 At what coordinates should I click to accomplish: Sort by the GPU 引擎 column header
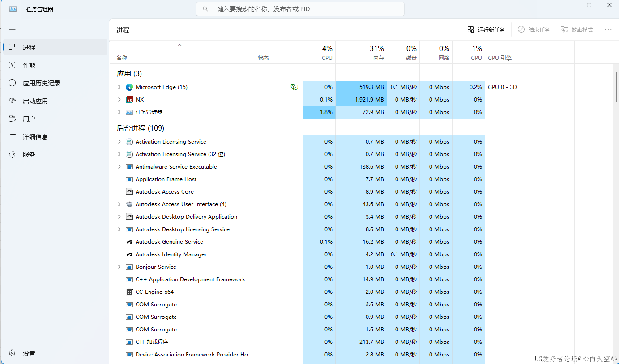click(x=529, y=52)
